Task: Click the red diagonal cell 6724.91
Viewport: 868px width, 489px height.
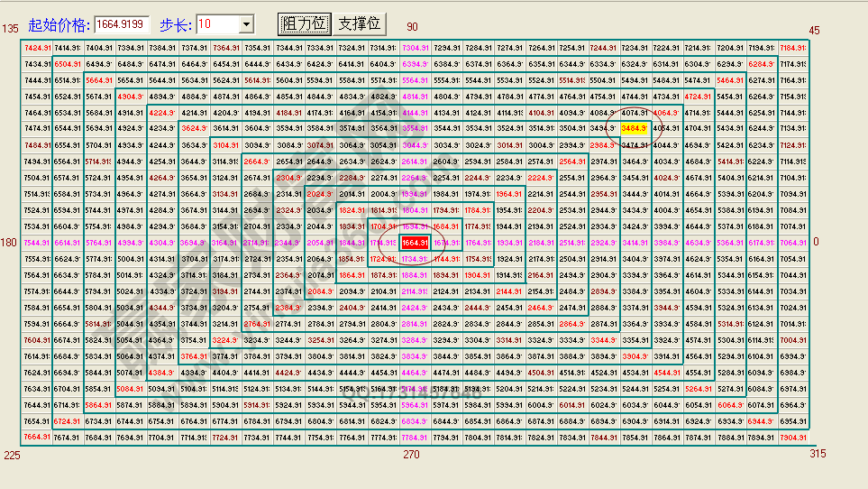Action: tap(69, 421)
